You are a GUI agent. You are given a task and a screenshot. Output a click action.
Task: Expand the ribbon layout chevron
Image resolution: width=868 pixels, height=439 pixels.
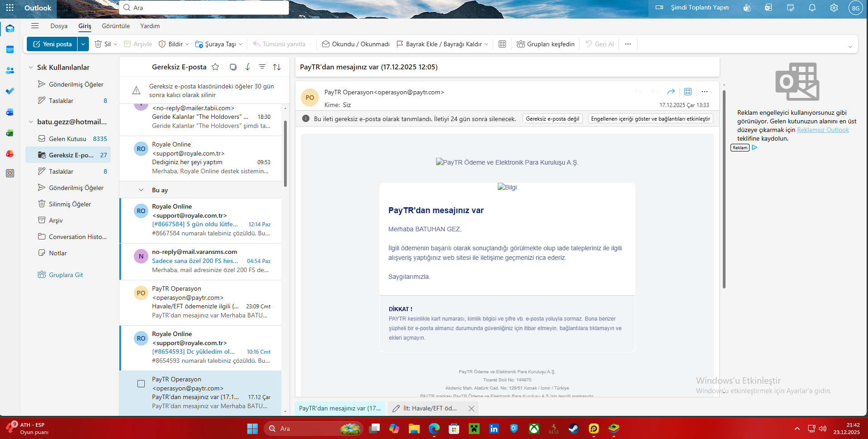pyautogui.click(x=850, y=47)
